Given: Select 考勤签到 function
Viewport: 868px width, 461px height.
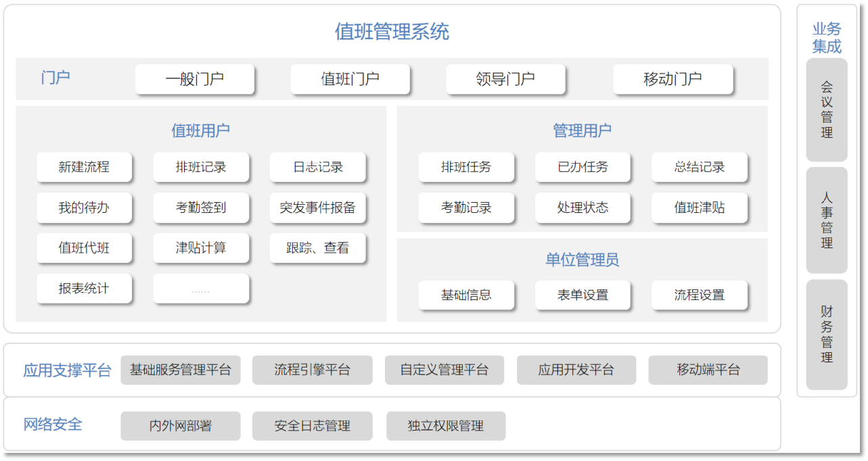Looking at the screenshot, I should click(x=201, y=208).
